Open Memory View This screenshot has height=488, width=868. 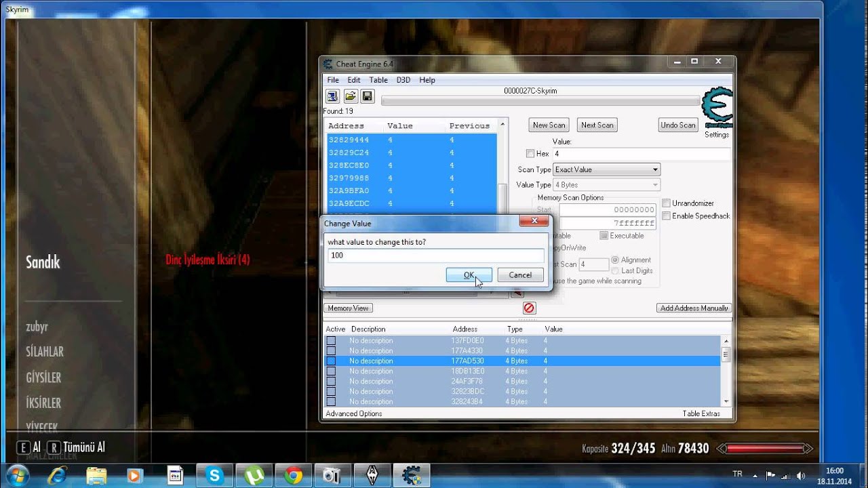[348, 308]
